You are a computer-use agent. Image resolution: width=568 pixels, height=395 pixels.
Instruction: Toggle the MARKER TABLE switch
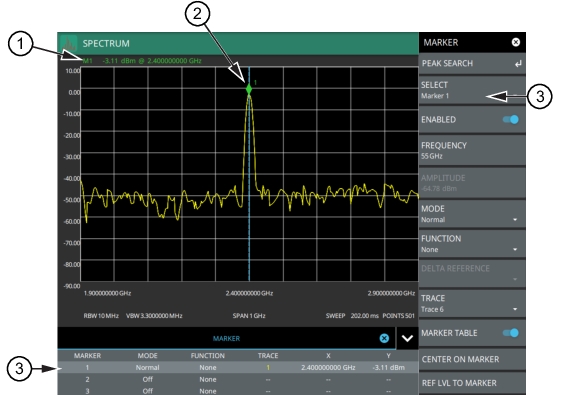point(511,333)
